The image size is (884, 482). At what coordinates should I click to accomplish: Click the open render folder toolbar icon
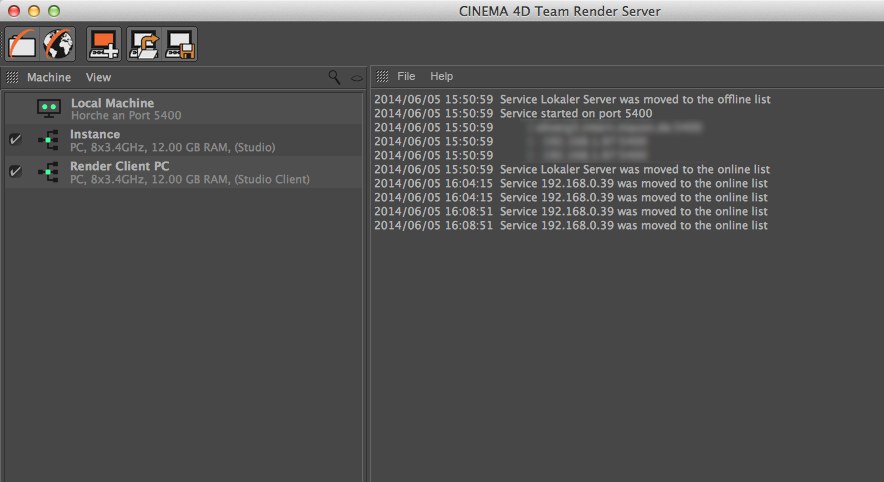[23, 44]
